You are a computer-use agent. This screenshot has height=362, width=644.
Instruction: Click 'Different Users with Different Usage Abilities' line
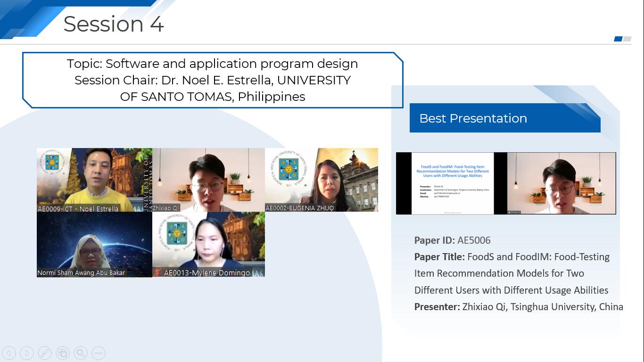511,290
